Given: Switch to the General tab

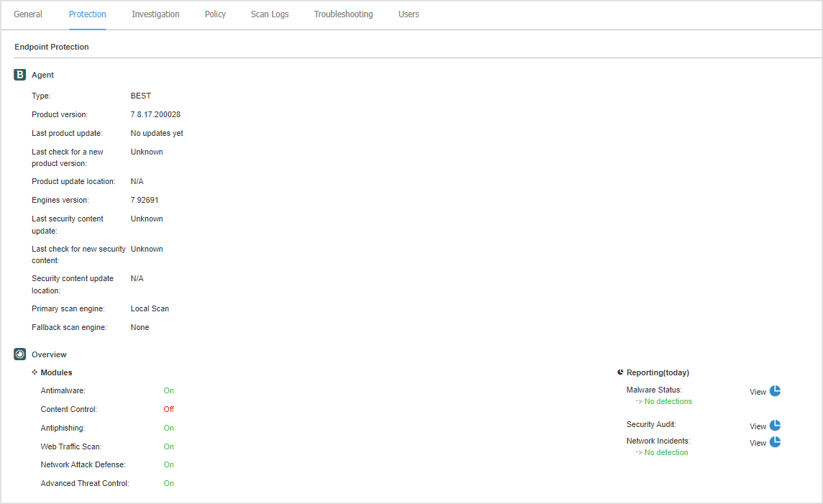Looking at the screenshot, I should [27, 14].
